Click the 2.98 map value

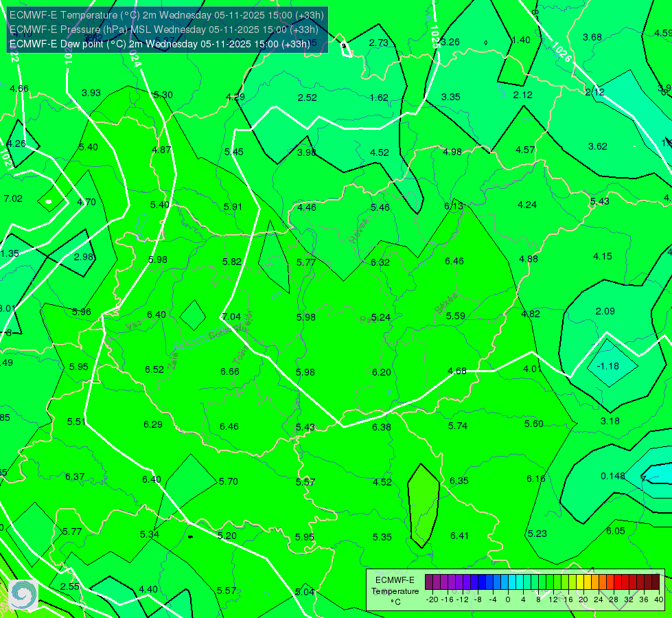(84, 257)
